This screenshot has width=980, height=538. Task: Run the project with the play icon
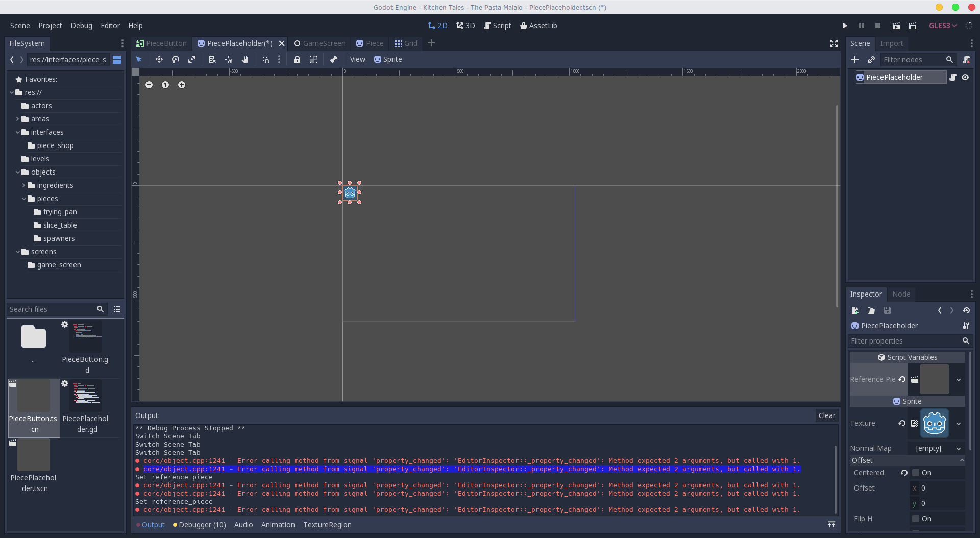coord(844,26)
